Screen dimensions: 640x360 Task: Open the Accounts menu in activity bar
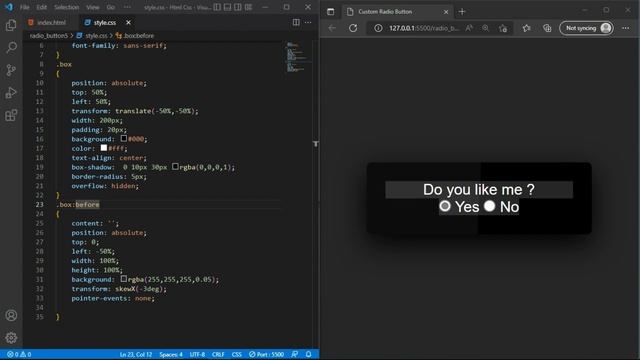11,315
